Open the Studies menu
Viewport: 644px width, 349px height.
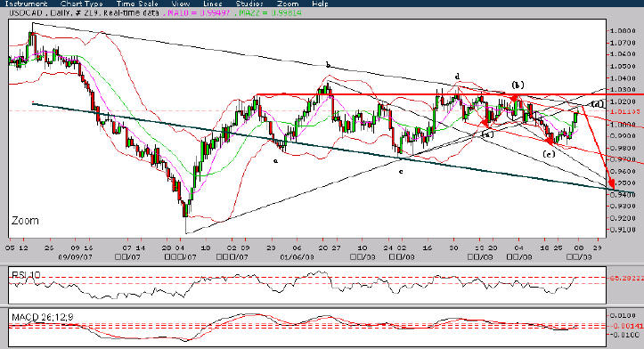click(x=249, y=4)
